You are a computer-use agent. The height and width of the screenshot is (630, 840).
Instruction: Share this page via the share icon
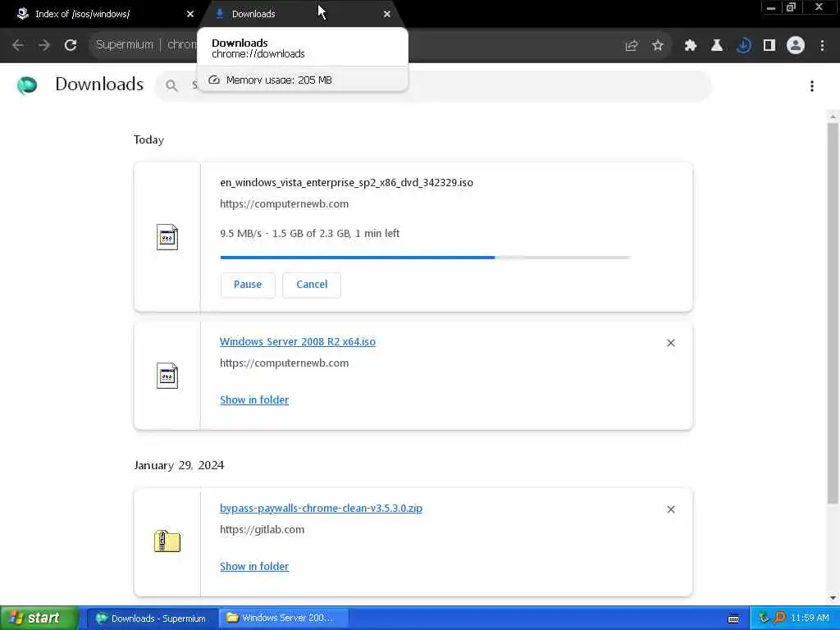[632, 46]
